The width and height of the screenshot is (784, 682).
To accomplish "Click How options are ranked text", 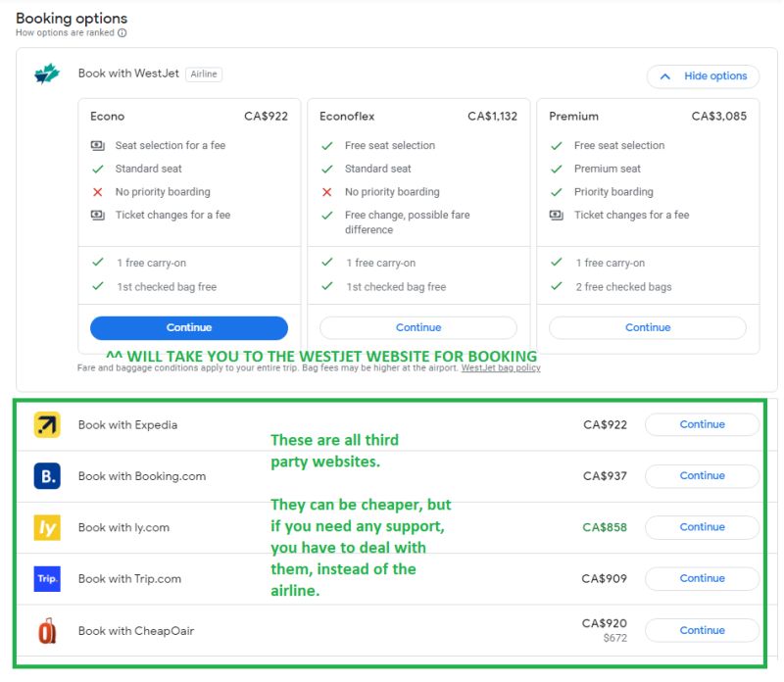I will [65, 33].
